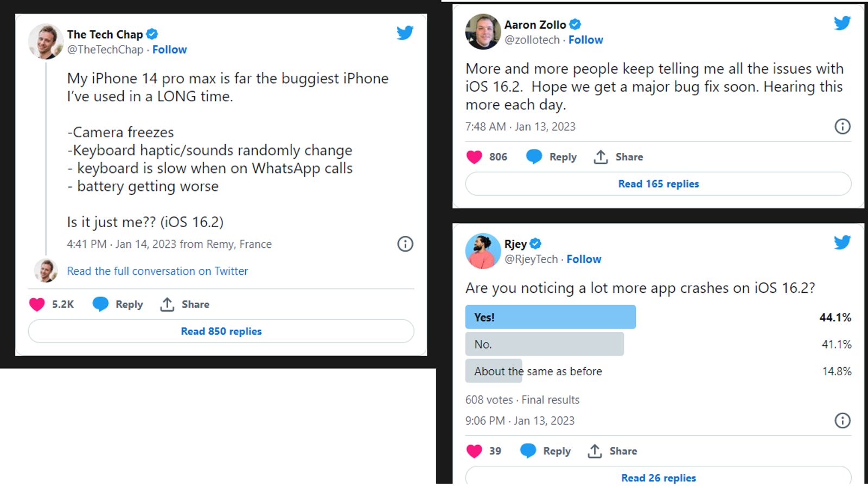The image size is (868, 488).
Task: Reply to The Tech Chap's tweet
Action: [x=118, y=305]
